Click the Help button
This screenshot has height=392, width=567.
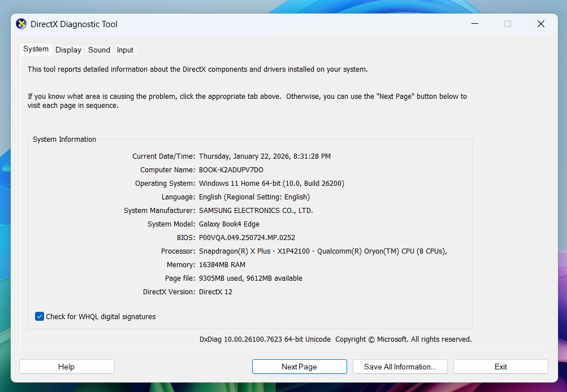[x=67, y=367]
